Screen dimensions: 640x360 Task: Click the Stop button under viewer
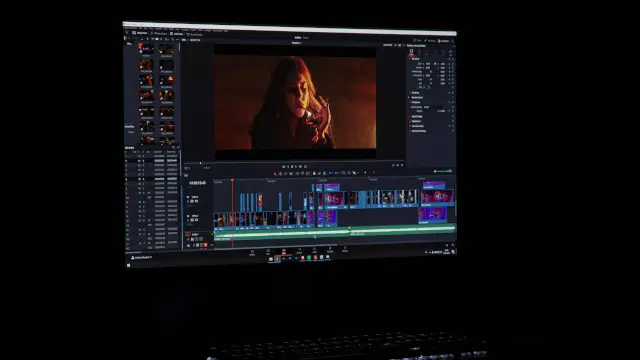click(x=292, y=167)
